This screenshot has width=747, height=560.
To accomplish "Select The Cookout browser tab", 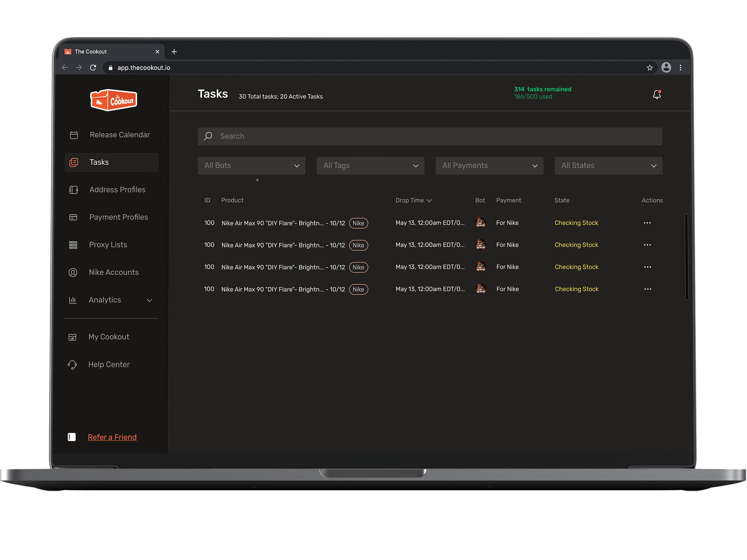I will pyautogui.click(x=91, y=51).
